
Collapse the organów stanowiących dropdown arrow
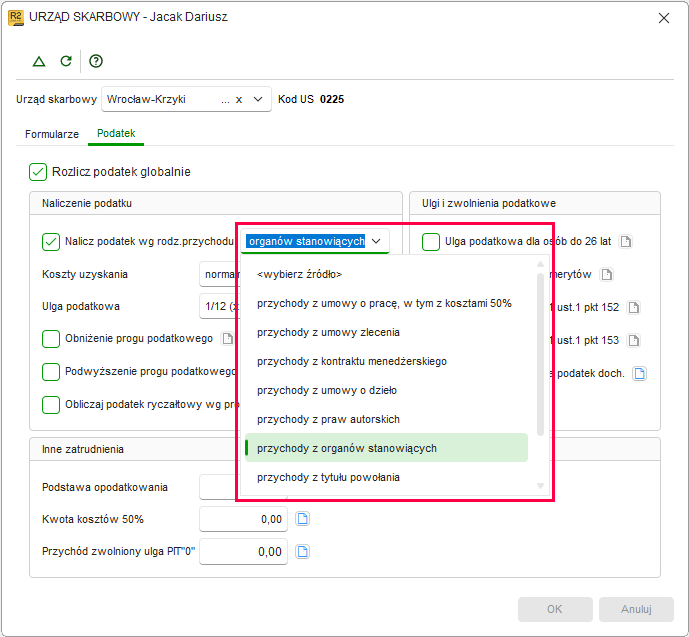click(x=376, y=241)
